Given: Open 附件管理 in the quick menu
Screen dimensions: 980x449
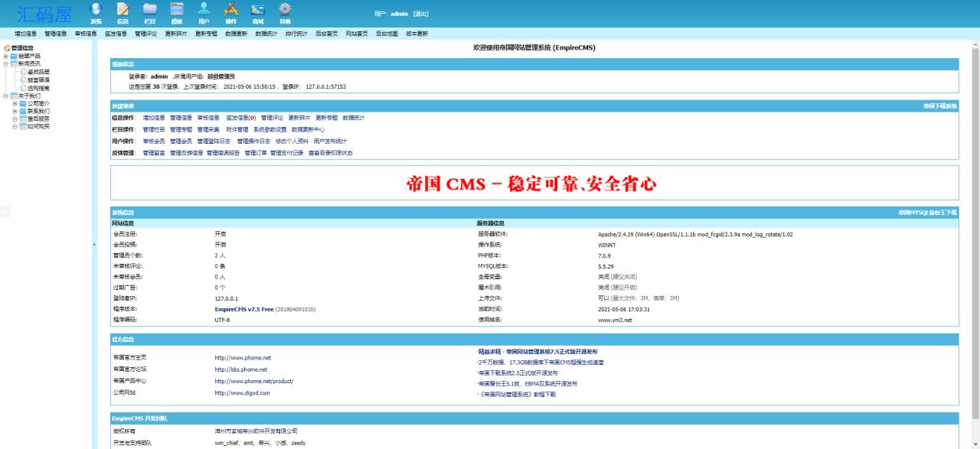Looking at the screenshot, I should click(x=237, y=129).
